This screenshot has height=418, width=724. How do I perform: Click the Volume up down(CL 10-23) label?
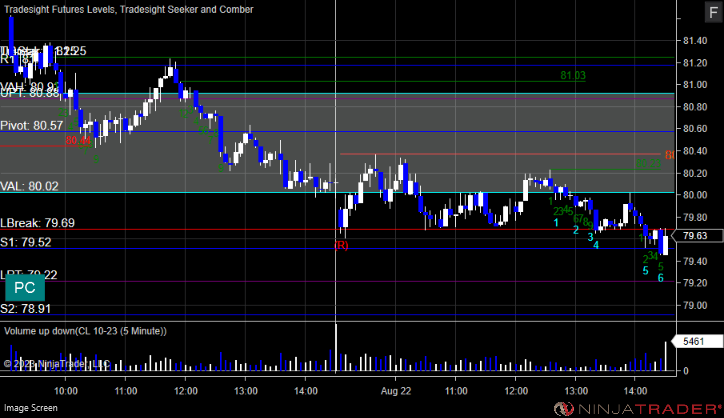(x=85, y=331)
